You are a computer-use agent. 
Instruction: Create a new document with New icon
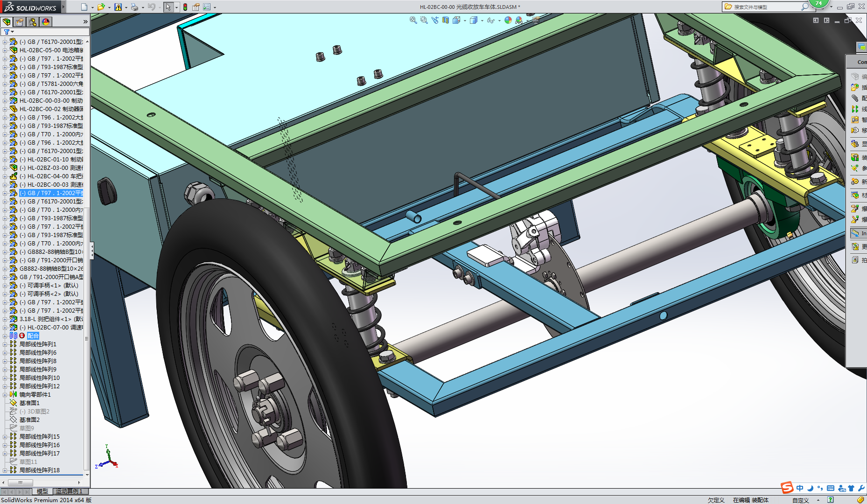point(84,7)
